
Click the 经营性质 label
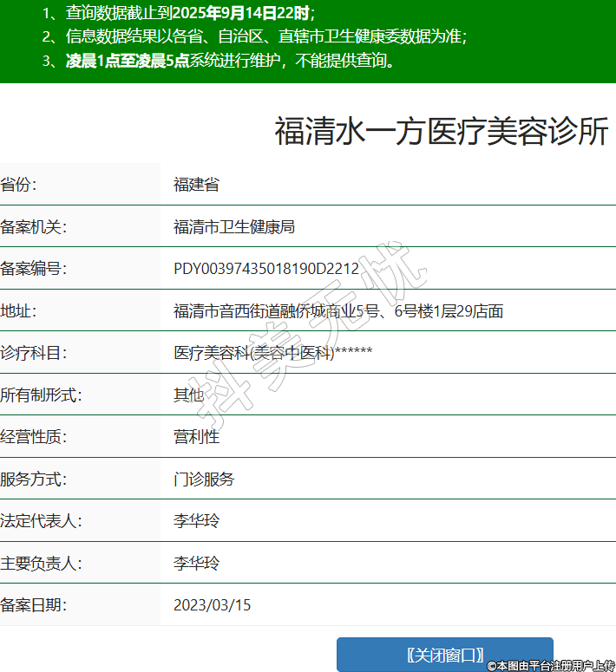34,437
